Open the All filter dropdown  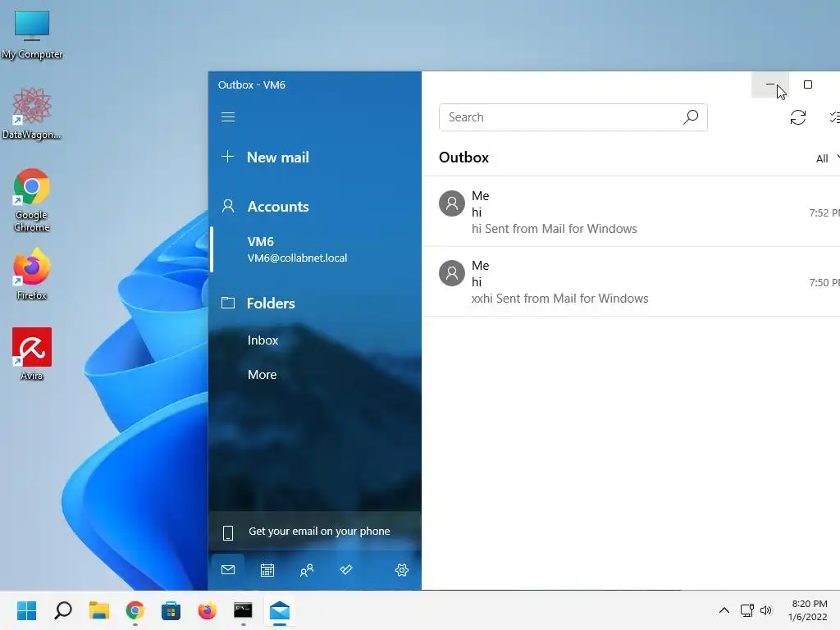point(827,158)
